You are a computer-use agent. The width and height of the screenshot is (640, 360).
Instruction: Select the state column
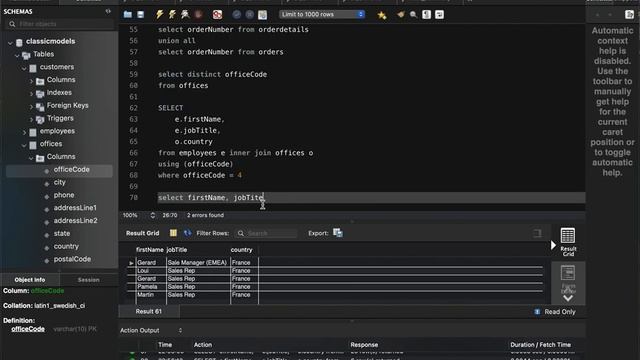[62, 233]
